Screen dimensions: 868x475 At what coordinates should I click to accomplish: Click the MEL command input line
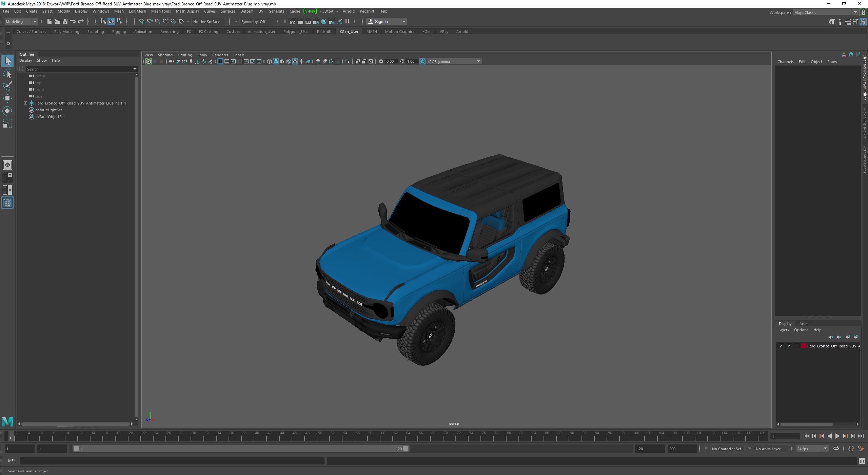pyautogui.click(x=172, y=461)
